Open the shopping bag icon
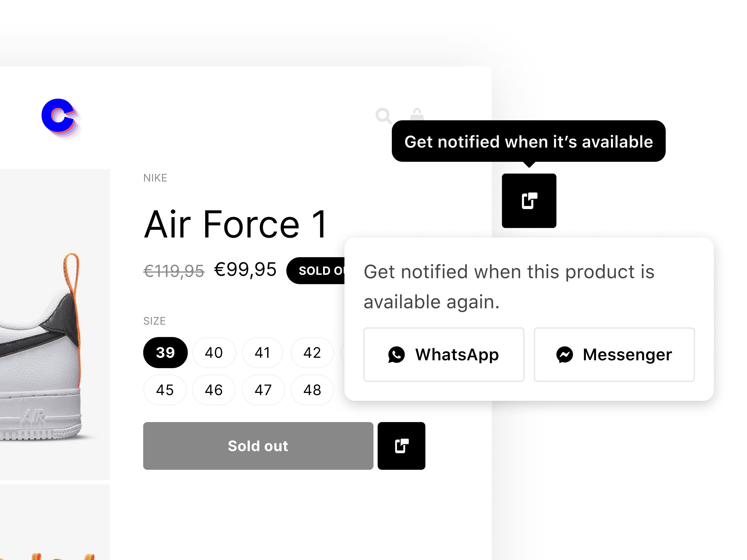Screen dimensions: 747x560 pos(417,114)
